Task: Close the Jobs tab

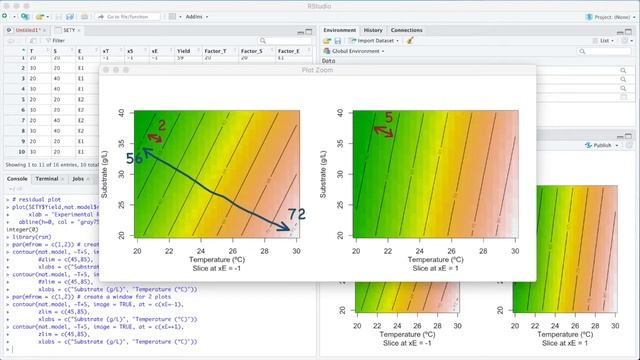Action: [x=88, y=179]
